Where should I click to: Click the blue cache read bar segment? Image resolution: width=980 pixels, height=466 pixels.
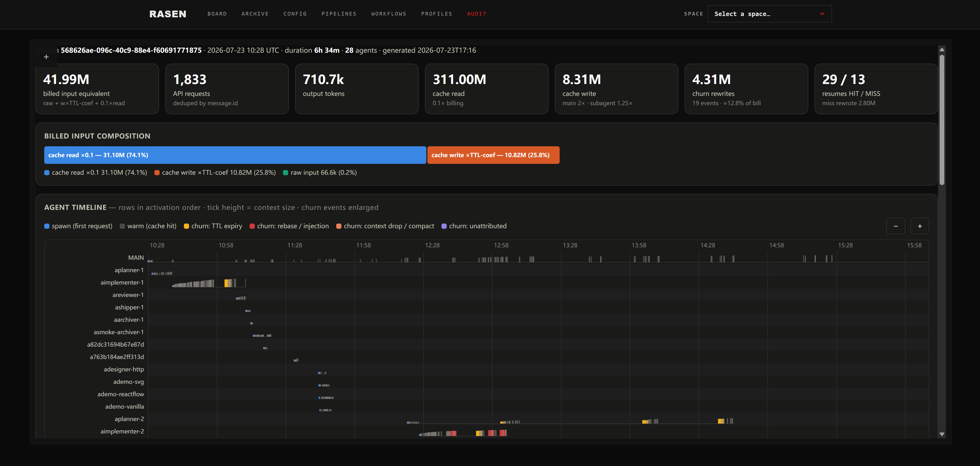coord(235,155)
